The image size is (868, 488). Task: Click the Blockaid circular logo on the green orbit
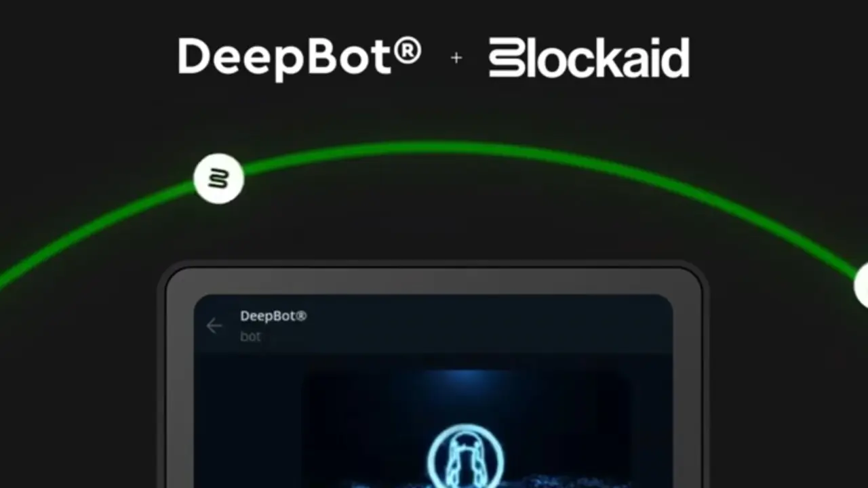click(x=218, y=178)
